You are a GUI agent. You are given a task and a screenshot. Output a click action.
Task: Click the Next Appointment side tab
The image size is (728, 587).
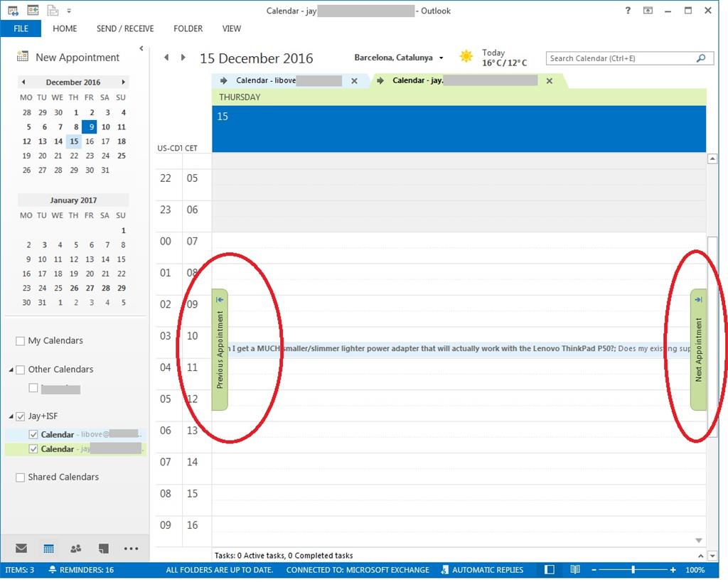click(698, 350)
